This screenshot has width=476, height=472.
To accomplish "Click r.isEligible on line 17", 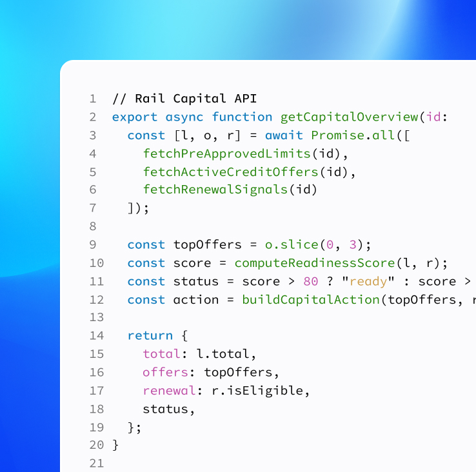I will pyautogui.click(x=257, y=391).
